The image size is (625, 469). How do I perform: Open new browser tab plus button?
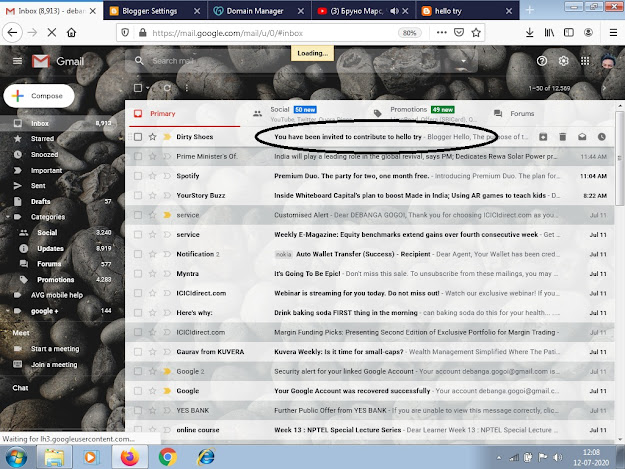tap(530, 10)
